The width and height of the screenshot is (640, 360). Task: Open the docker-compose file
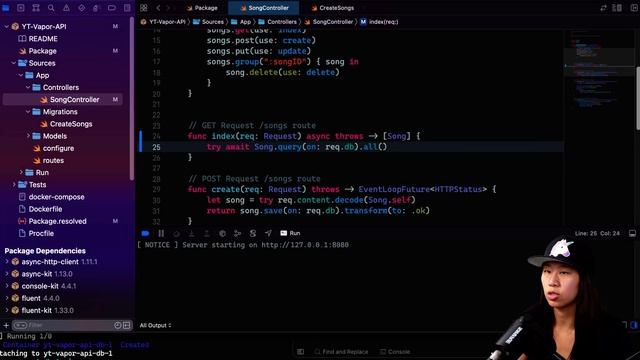51,197
